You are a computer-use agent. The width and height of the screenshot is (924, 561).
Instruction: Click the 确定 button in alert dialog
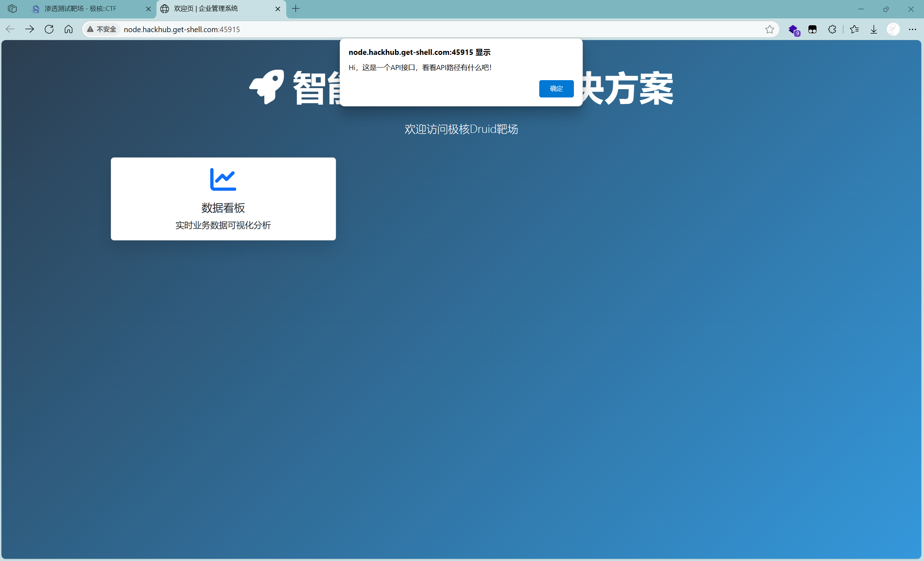(x=556, y=88)
